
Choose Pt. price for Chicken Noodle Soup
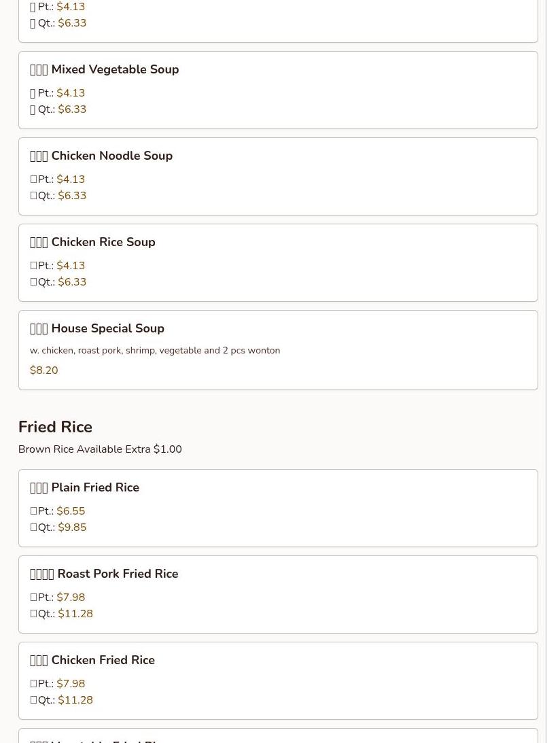coord(71,179)
